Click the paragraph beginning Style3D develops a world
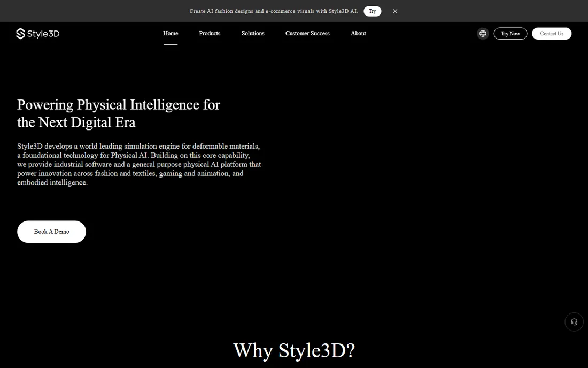Image resolution: width=588 pixels, height=368 pixels. point(139,164)
